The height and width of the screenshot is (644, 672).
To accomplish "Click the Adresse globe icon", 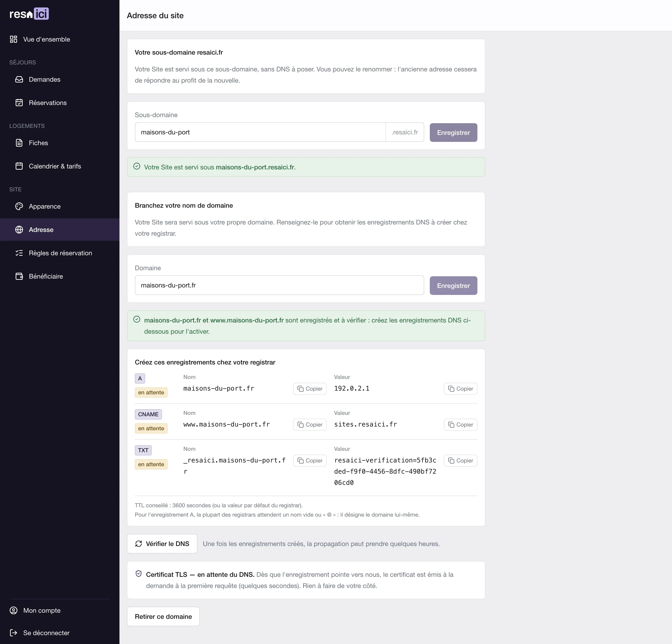I will [x=19, y=230].
